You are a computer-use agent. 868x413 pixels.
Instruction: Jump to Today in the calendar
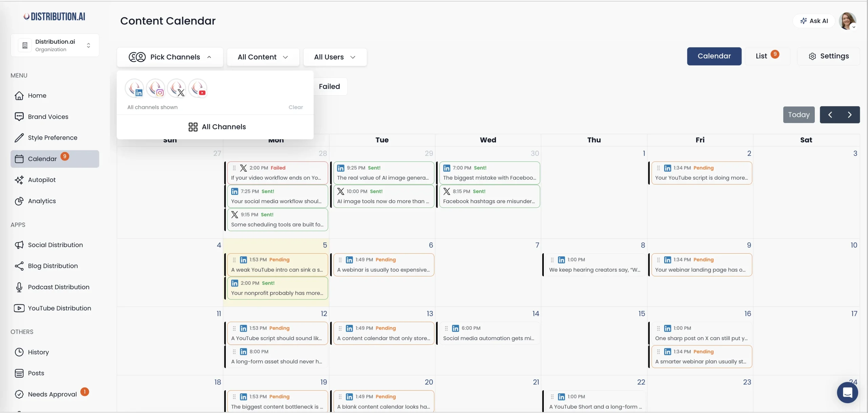798,115
